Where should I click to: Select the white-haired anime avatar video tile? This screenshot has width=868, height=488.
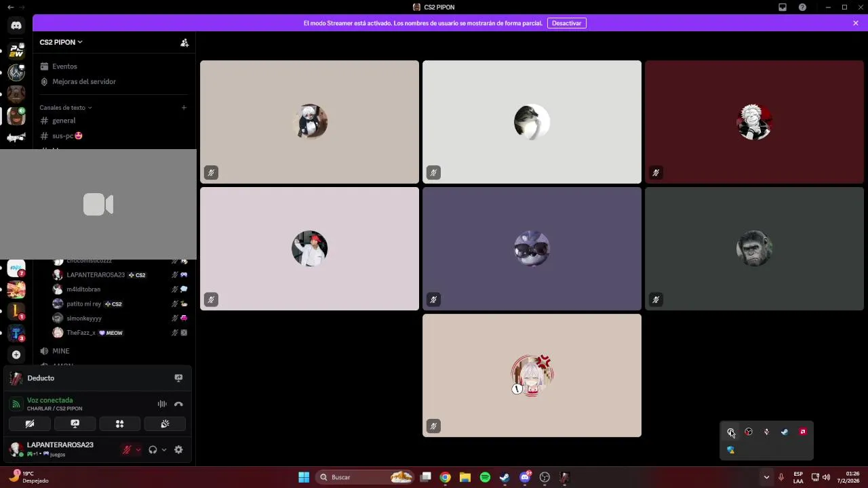(309, 122)
